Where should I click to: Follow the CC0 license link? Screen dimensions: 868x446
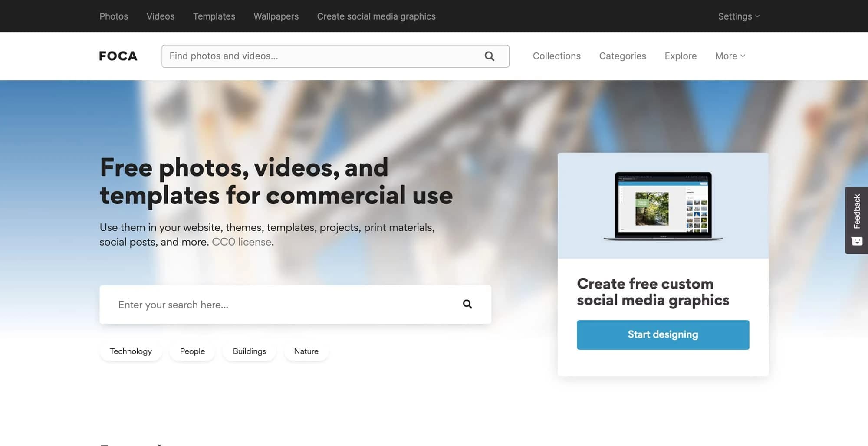[241, 242]
